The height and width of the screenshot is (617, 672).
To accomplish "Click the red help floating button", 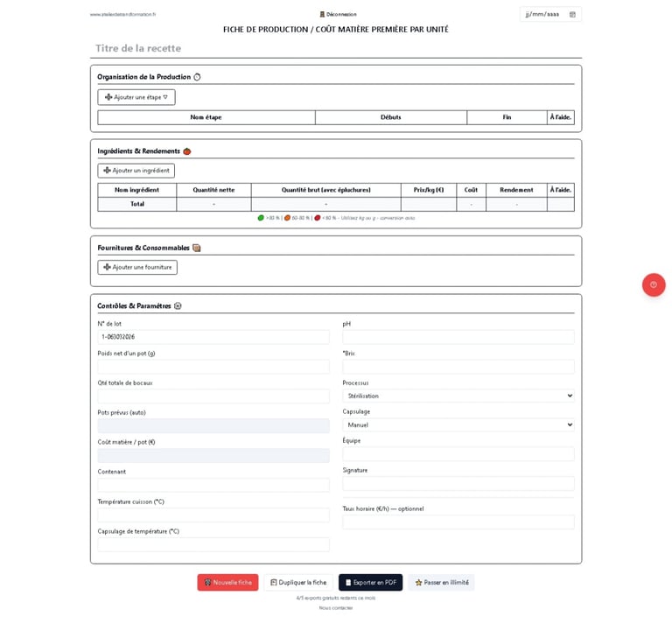I will [654, 284].
